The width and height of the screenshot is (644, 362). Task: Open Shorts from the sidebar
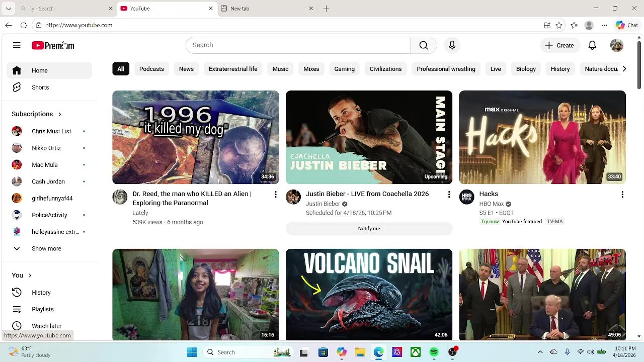point(49,87)
